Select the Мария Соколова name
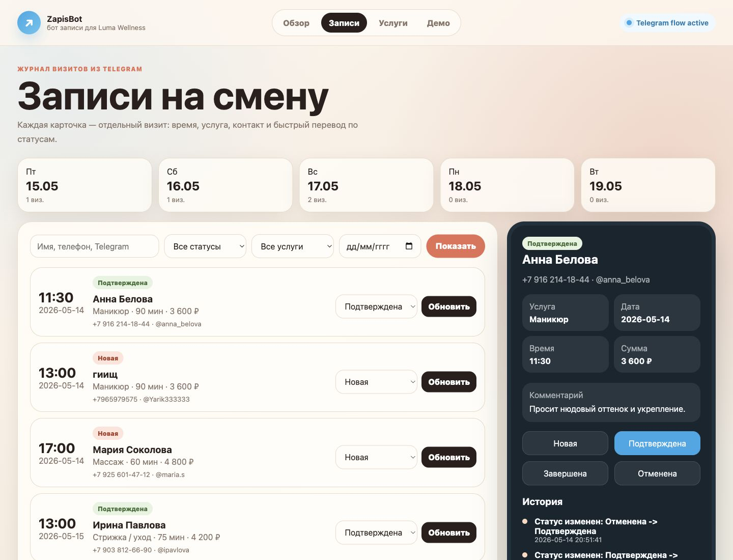 coord(132,450)
